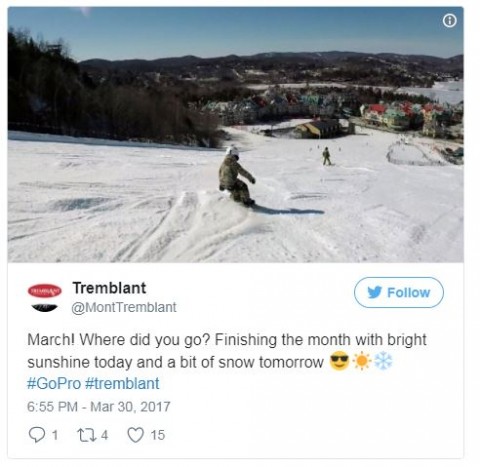Open the tweet timestamp 6:55 PM link

click(x=99, y=407)
